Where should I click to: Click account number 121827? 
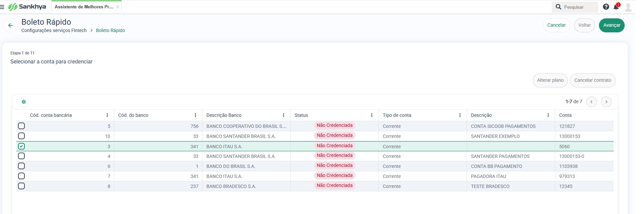click(x=567, y=126)
